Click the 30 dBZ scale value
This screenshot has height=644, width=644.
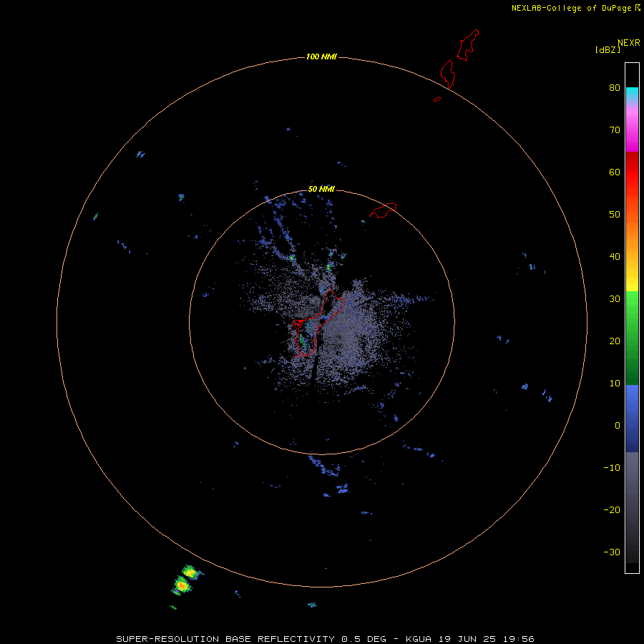(615, 299)
